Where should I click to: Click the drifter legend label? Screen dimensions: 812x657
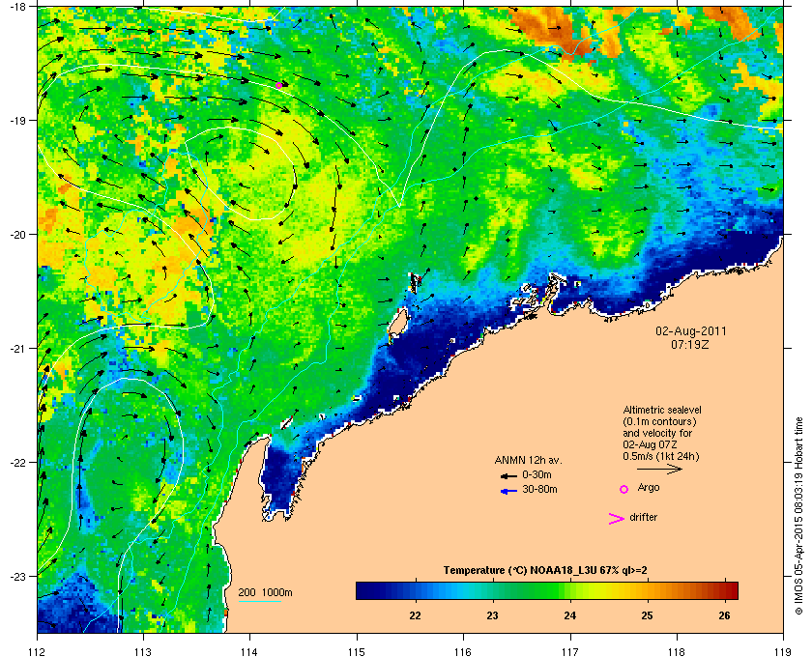(x=644, y=517)
